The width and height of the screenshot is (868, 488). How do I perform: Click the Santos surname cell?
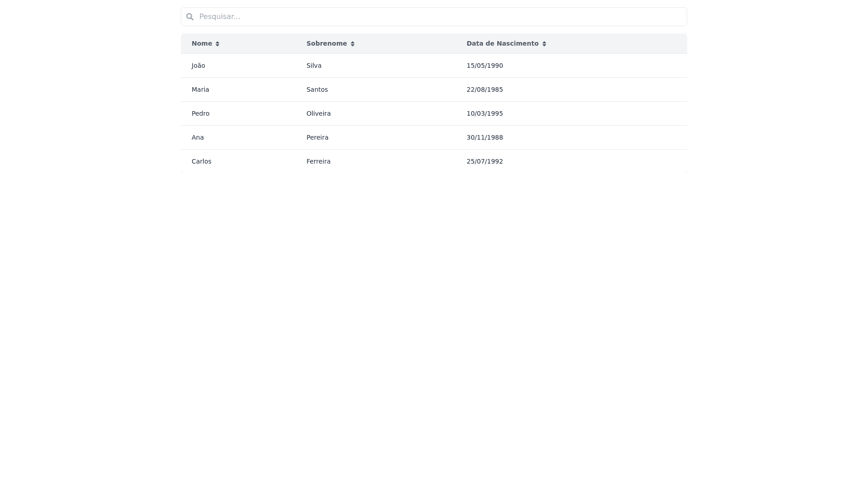pos(317,89)
